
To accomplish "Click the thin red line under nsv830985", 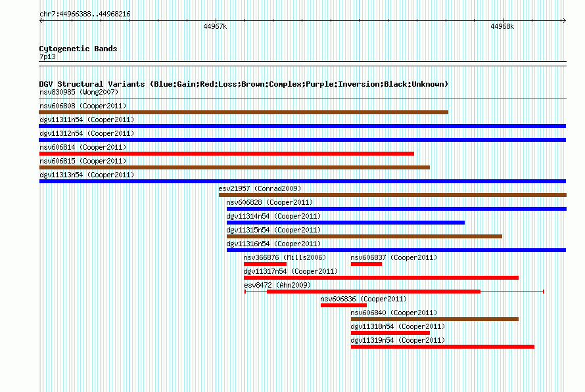I will point(302,98).
